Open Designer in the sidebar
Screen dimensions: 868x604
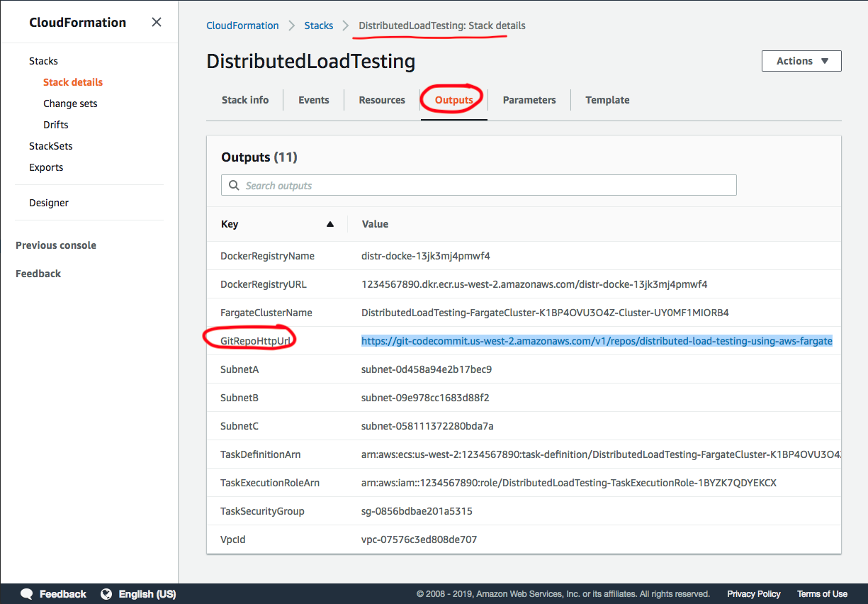49,203
